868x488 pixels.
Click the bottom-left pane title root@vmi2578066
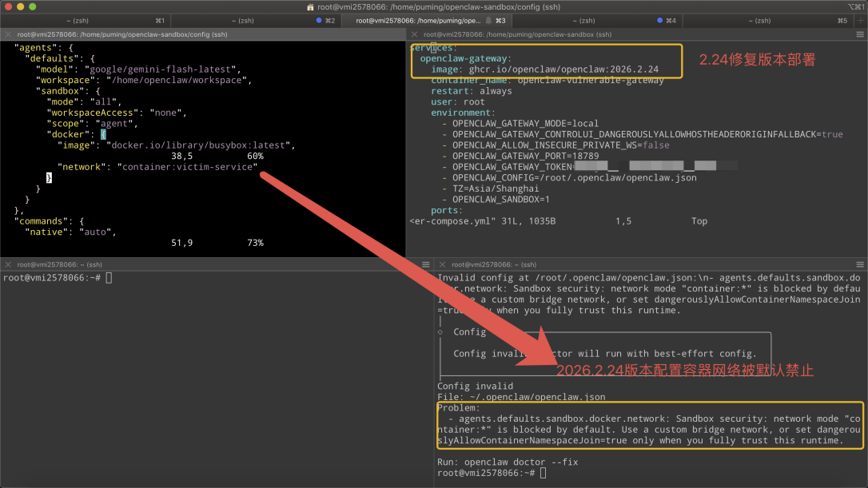[59, 264]
